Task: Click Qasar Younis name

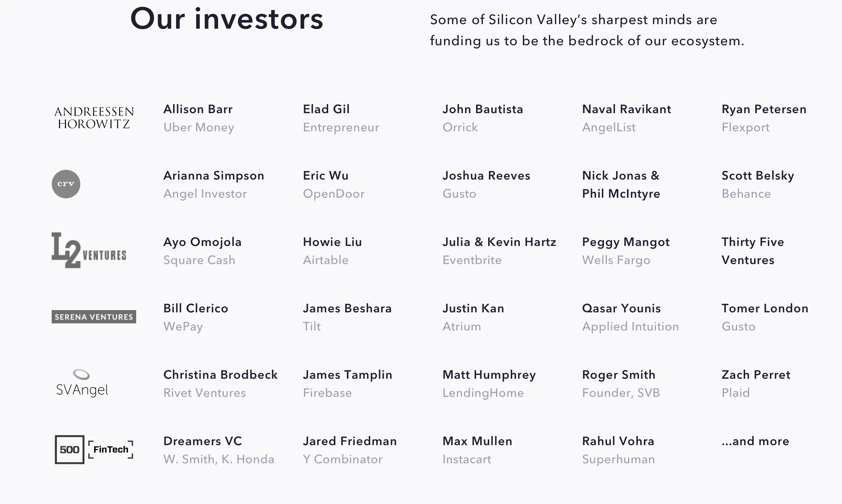Action: [621, 308]
